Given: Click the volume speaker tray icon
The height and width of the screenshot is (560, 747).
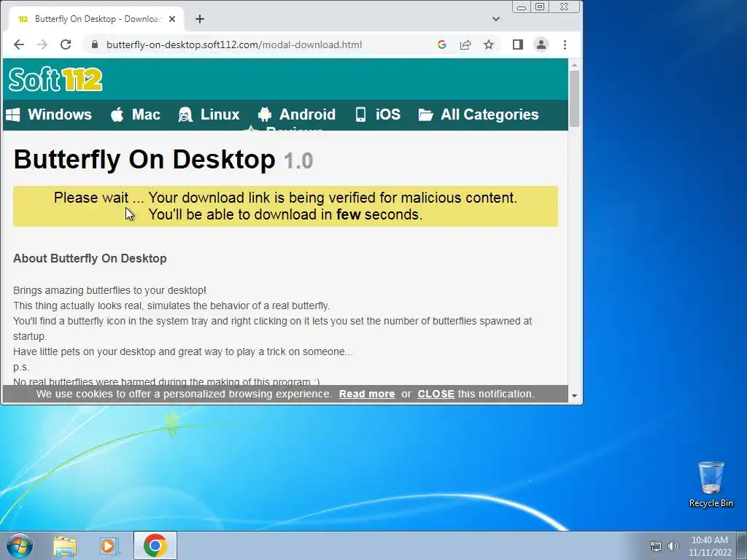Looking at the screenshot, I should pyautogui.click(x=673, y=546).
